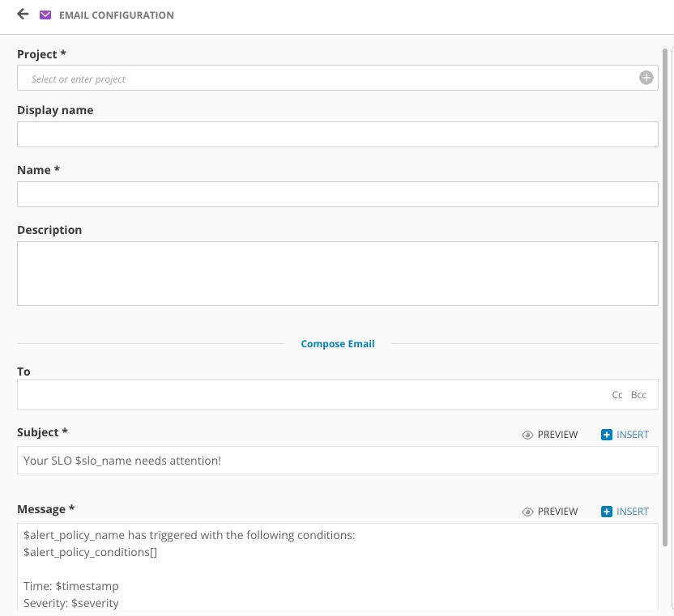Click the eye icon beside Subject PREVIEW
Screen dimensions: 674x616
coord(527,435)
